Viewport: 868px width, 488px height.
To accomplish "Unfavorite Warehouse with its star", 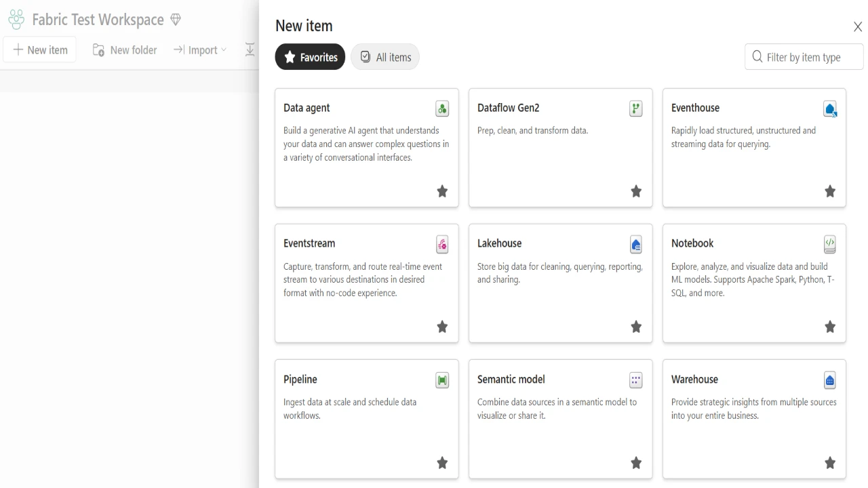I will pyautogui.click(x=830, y=463).
